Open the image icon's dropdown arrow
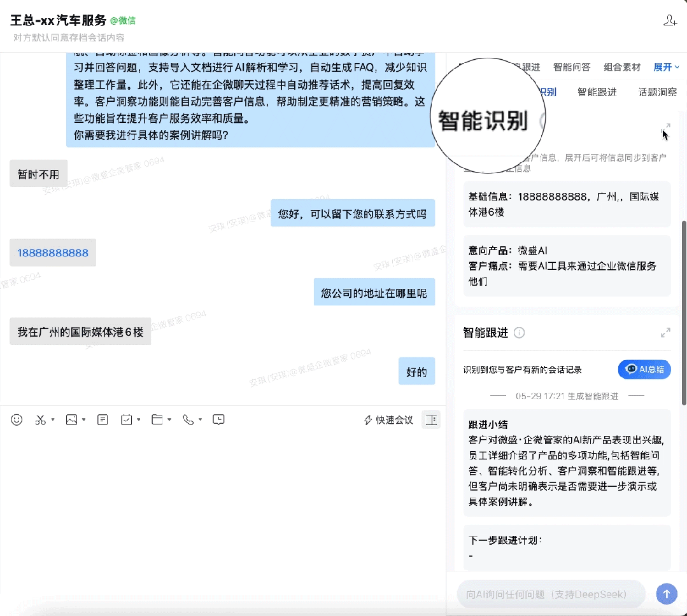This screenshot has height=616, width=687. (83, 419)
